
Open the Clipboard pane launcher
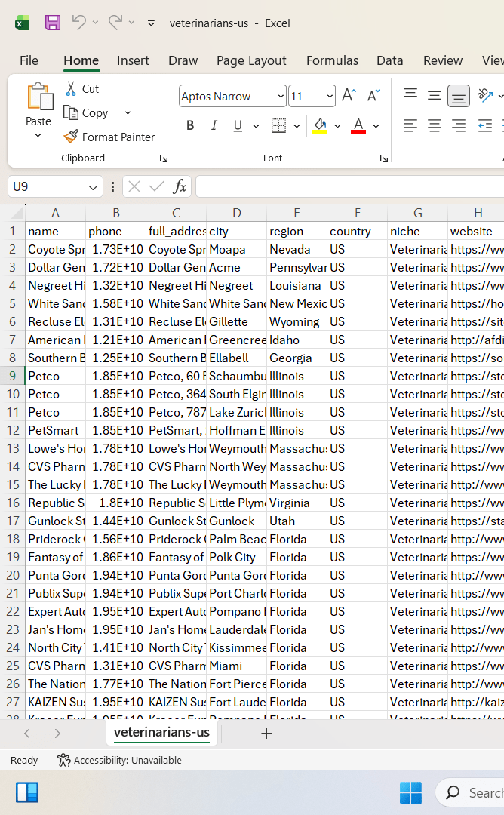coord(164,158)
